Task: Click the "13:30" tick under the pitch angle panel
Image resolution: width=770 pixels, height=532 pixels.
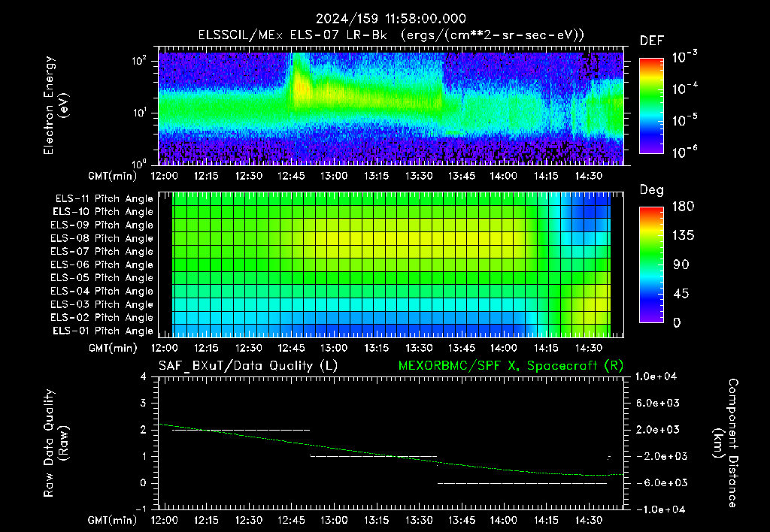Action: pos(419,348)
